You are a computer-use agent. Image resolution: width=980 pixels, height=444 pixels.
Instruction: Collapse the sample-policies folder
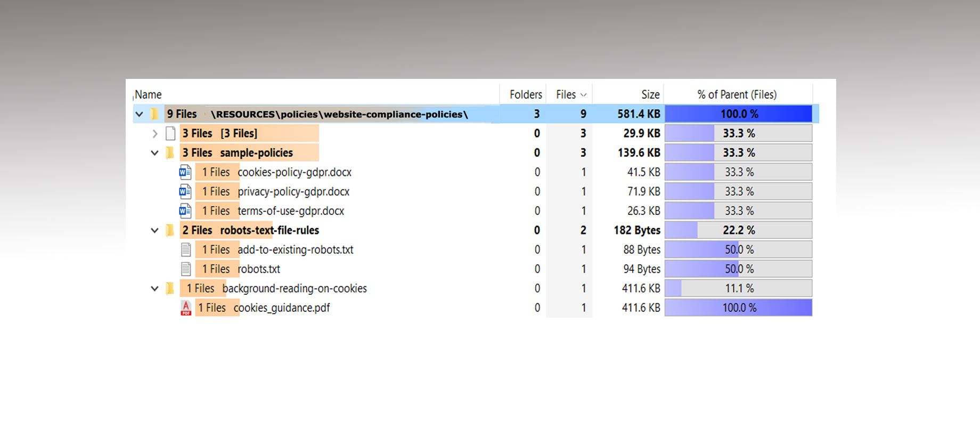click(154, 153)
